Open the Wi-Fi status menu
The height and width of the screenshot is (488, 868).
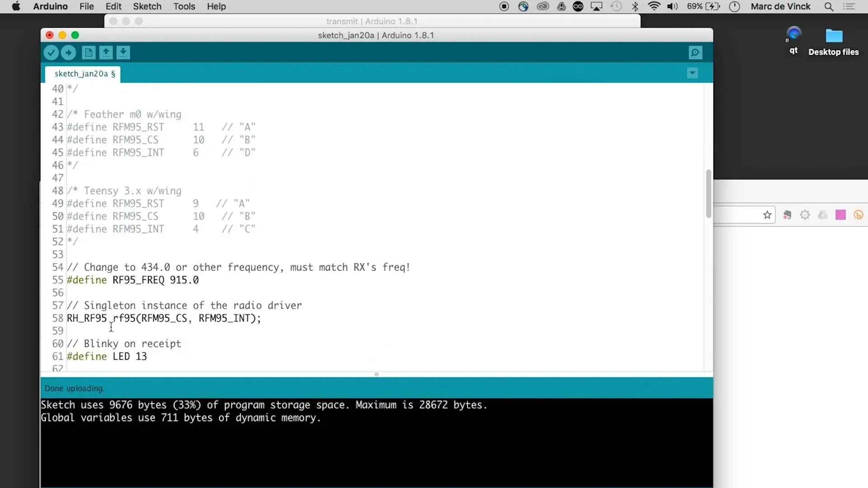(x=654, y=6)
